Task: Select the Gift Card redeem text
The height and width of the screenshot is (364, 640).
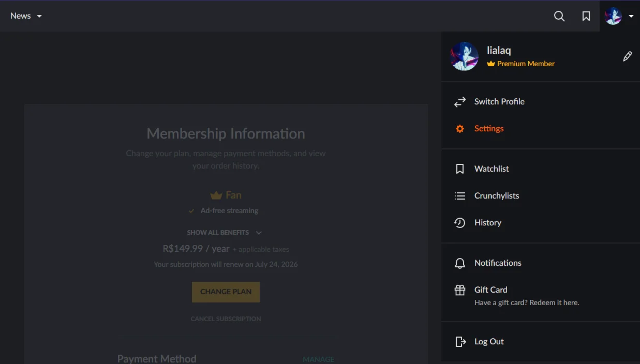Action: (x=526, y=302)
